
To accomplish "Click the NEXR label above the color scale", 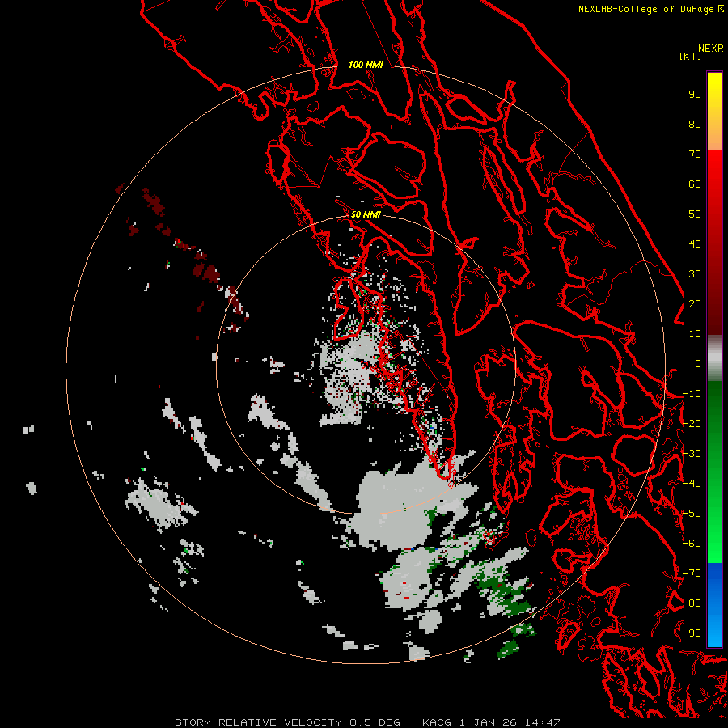I will coord(711,49).
